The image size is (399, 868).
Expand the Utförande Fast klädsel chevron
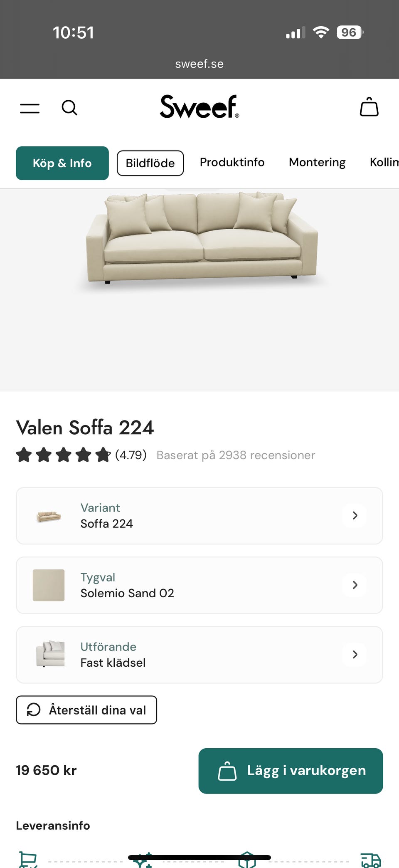[x=355, y=655]
